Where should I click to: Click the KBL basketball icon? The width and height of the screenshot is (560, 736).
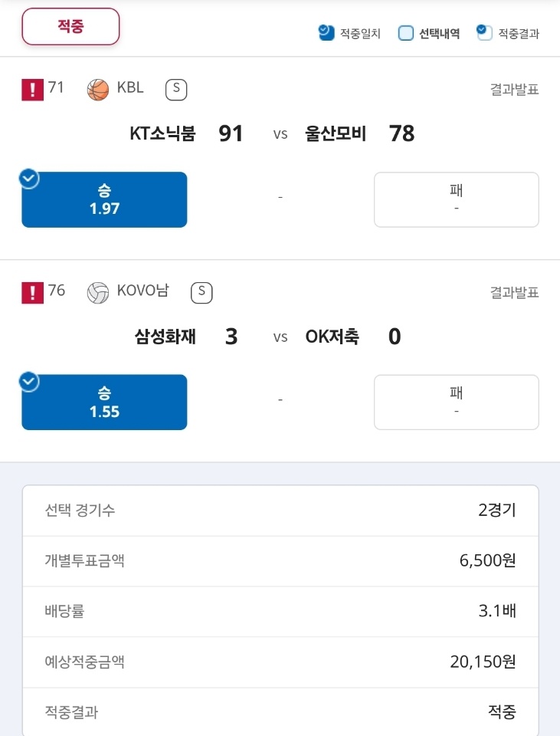(98, 90)
